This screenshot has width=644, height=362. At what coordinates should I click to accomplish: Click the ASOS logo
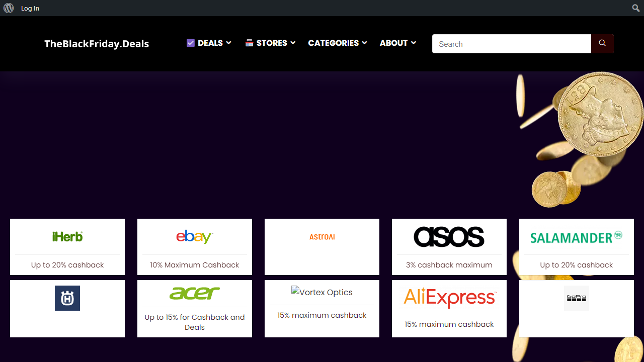(449, 237)
